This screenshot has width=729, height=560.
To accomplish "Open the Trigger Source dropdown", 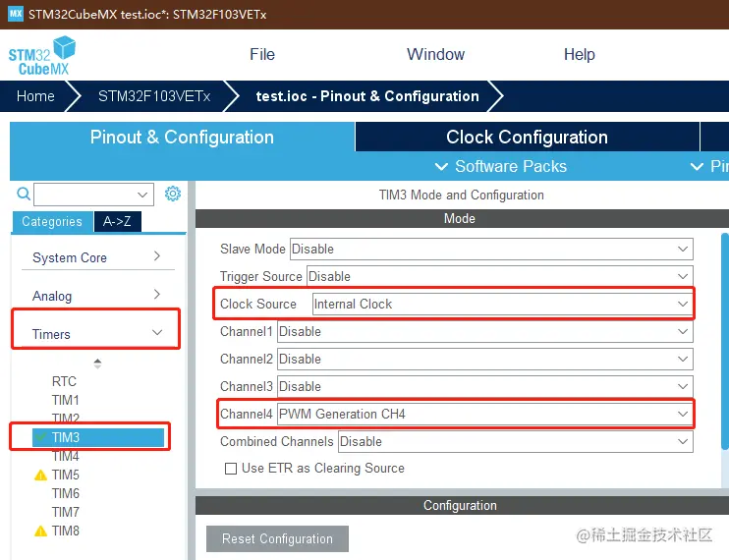I will 500,276.
